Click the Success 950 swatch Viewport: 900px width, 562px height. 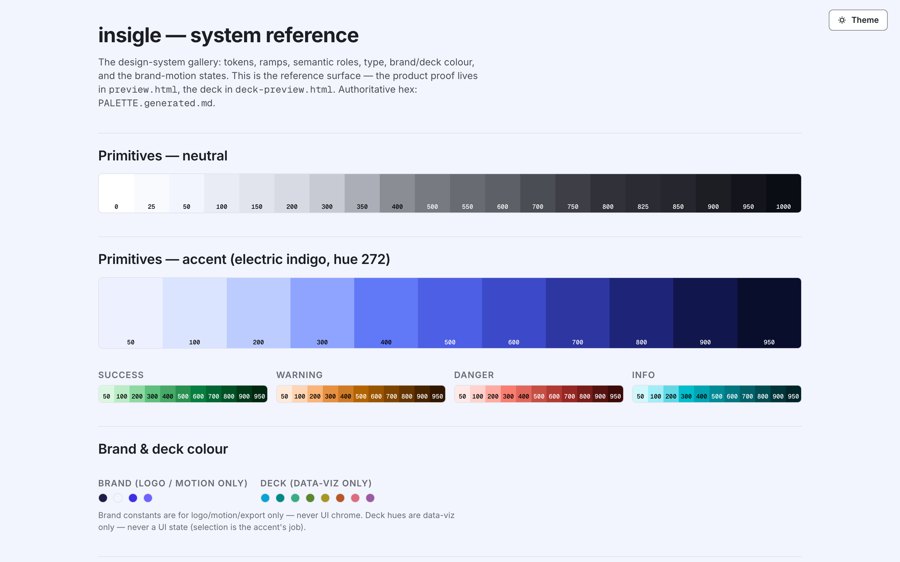[x=259, y=394]
